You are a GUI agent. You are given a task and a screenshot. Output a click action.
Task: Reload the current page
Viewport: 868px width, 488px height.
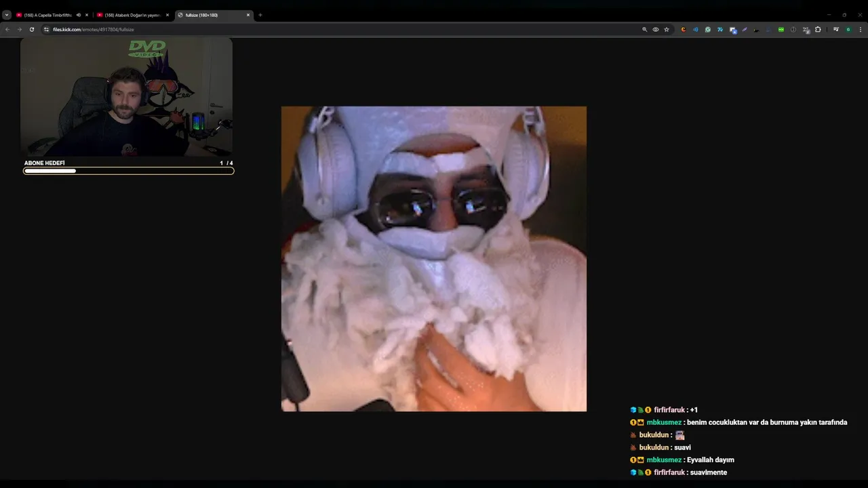[x=31, y=30]
